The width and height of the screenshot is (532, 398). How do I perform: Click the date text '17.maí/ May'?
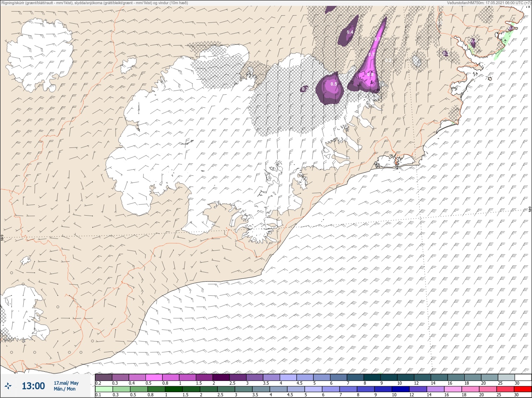(x=66, y=383)
